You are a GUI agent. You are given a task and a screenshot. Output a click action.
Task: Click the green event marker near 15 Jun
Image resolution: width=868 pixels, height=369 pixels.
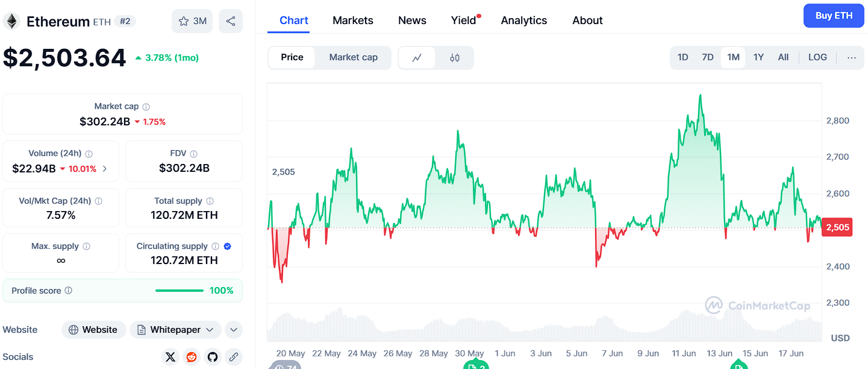click(x=739, y=365)
